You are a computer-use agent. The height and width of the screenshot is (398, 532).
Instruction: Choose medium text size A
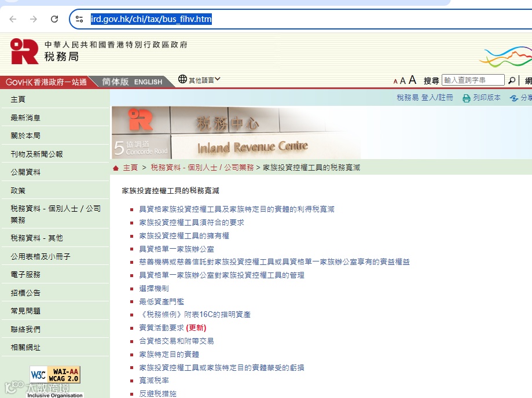[403, 80]
